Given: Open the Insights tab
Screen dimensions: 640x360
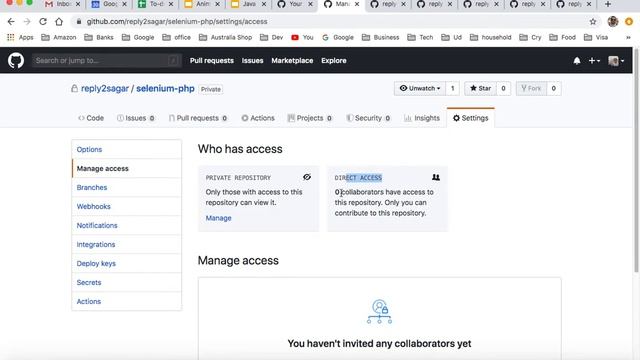Looking at the screenshot, I should pyautogui.click(x=422, y=118).
